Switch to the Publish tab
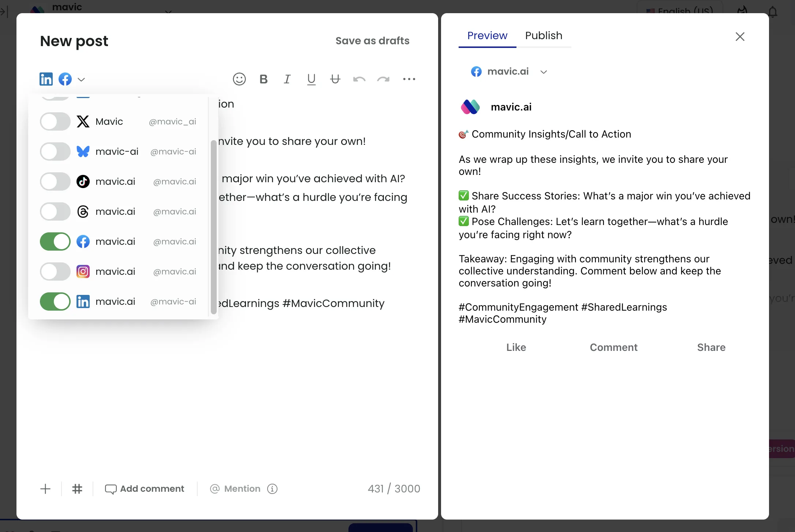Viewport: 795px width, 532px height. (544, 35)
